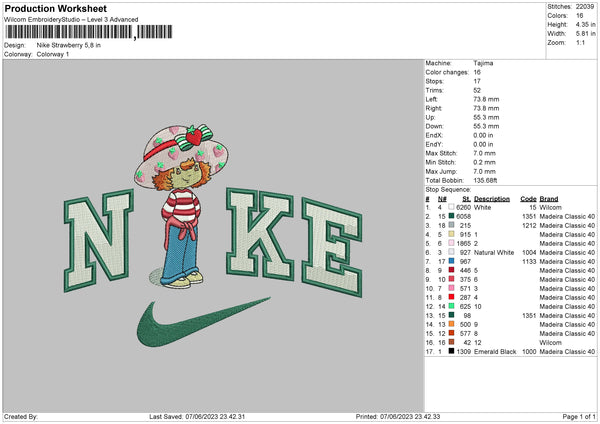Click the Trims value 52
The width and height of the screenshot is (600, 424).
pyautogui.click(x=477, y=90)
